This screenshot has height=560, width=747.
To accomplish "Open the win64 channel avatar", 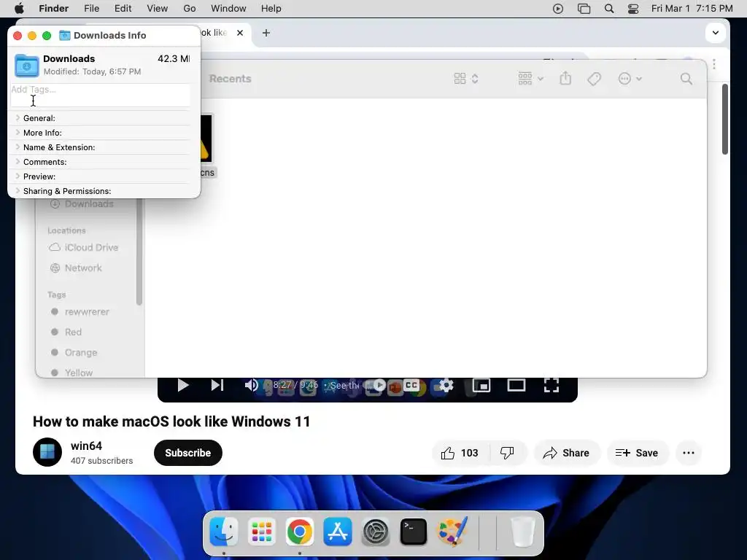I will [47, 452].
